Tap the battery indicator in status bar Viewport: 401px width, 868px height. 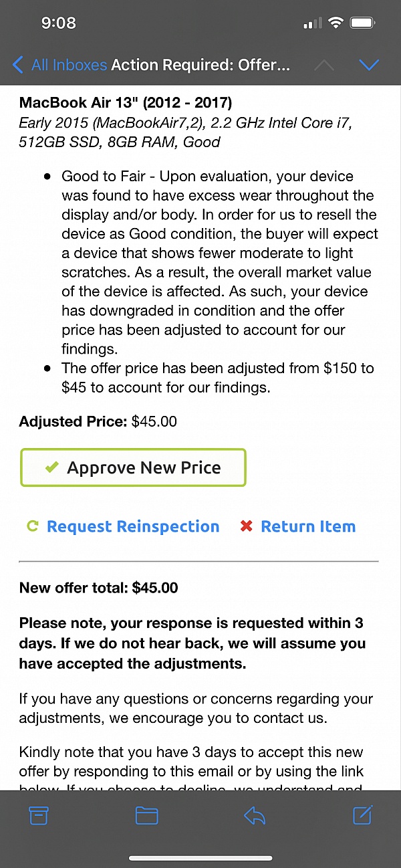(363, 23)
